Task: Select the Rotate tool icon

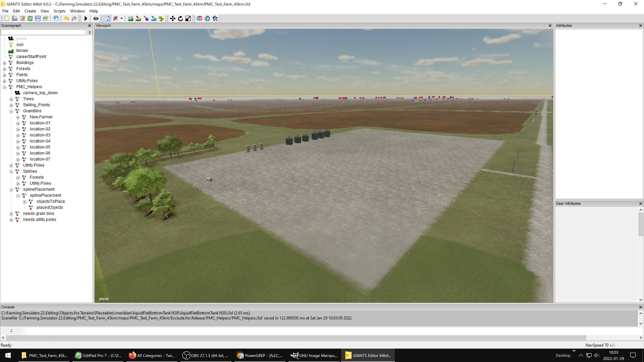Action: click(180, 18)
